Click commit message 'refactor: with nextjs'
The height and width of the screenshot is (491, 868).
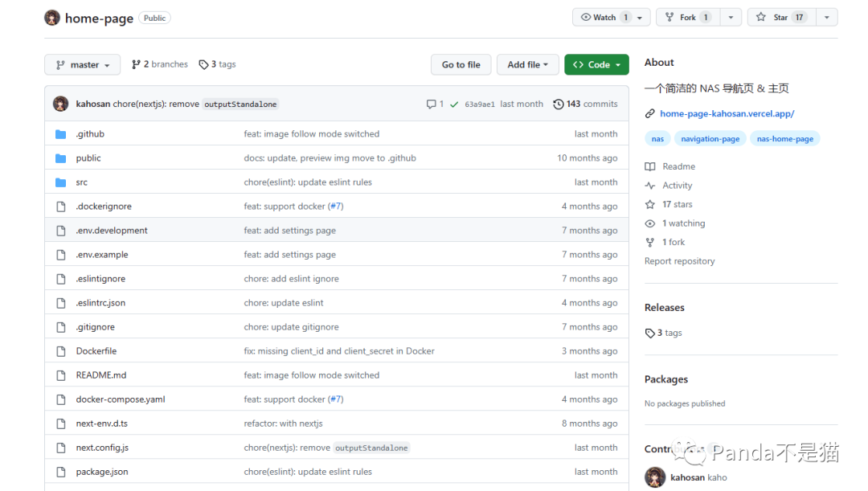point(283,423)
